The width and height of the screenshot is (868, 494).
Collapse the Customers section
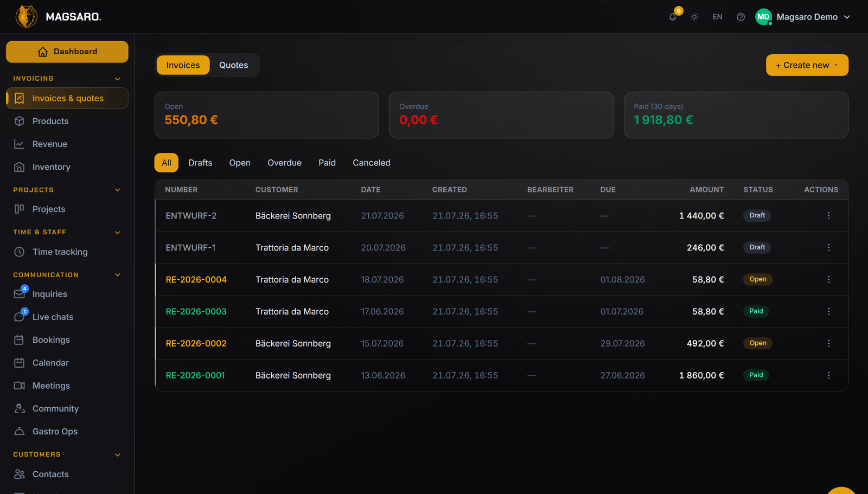pos(118,454)
